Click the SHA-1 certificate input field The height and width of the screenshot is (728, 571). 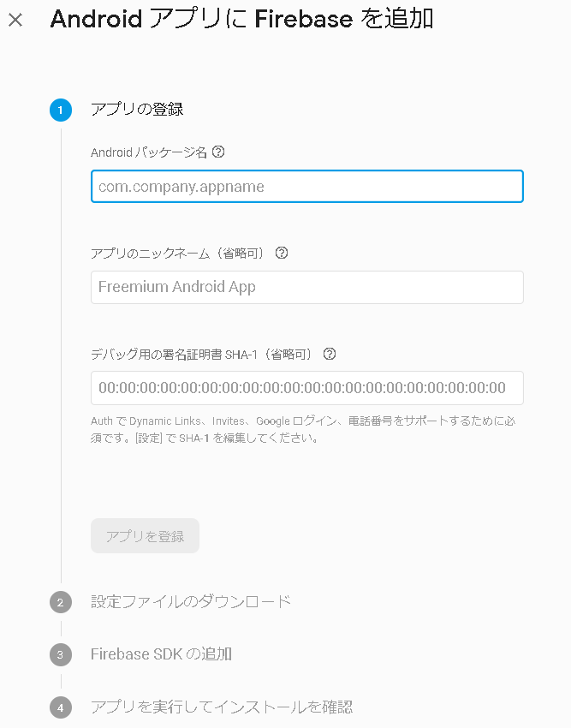[x=306, y=388]
